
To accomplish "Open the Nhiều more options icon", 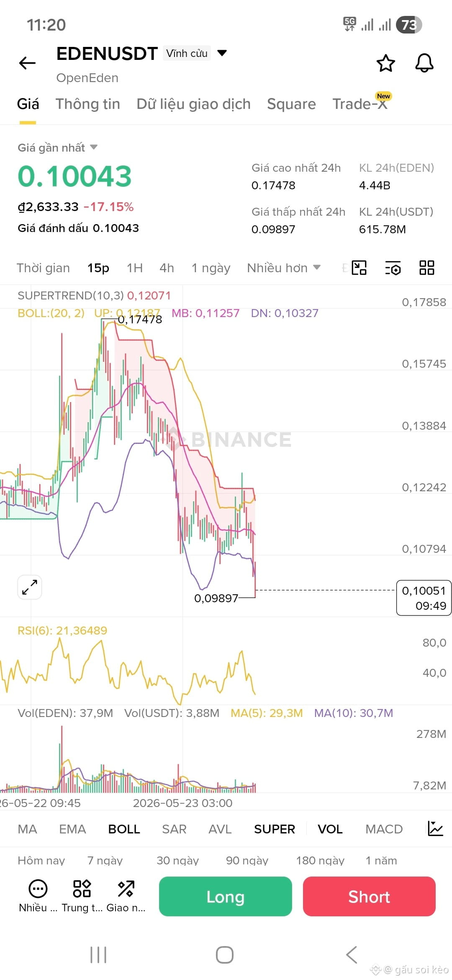I will point(38,896).
